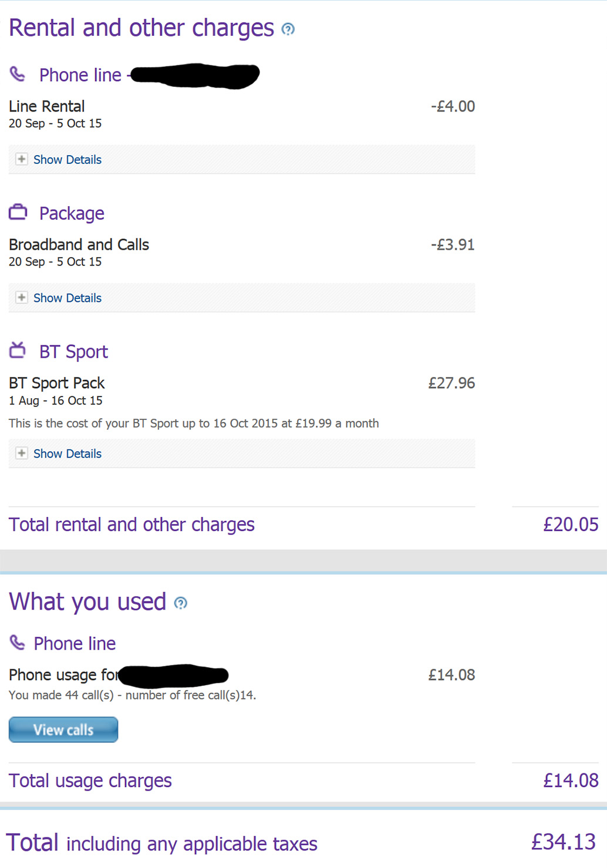The width and height of the screenshot is (607, 868).
Task: Click help icon next to What you used
Action: 181,603
